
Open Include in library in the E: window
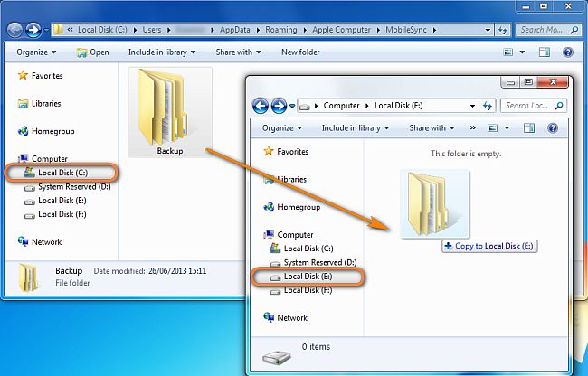tap(356, 128)
